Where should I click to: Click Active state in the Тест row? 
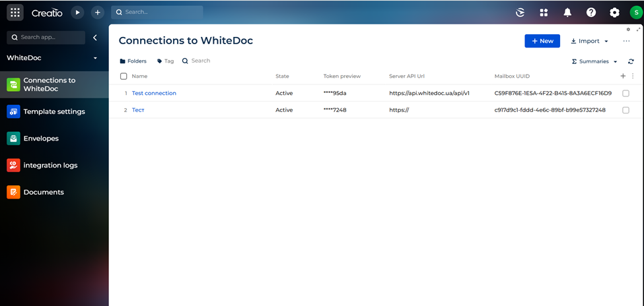[x=284, y=110]
